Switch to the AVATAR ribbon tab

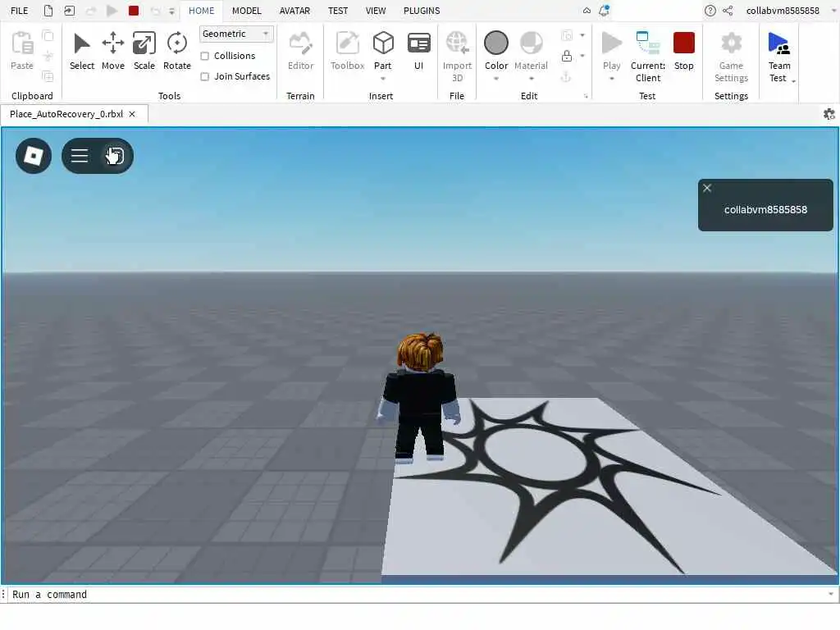(x=294, y=11)
